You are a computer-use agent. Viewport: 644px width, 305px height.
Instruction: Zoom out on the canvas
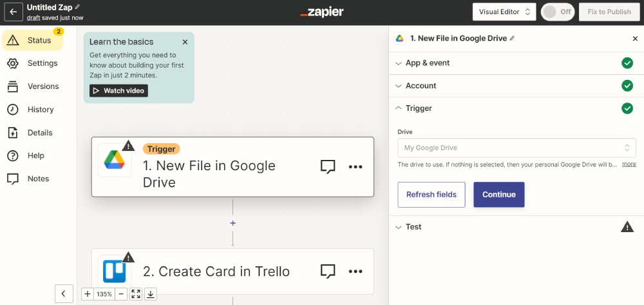coord(121,294)
